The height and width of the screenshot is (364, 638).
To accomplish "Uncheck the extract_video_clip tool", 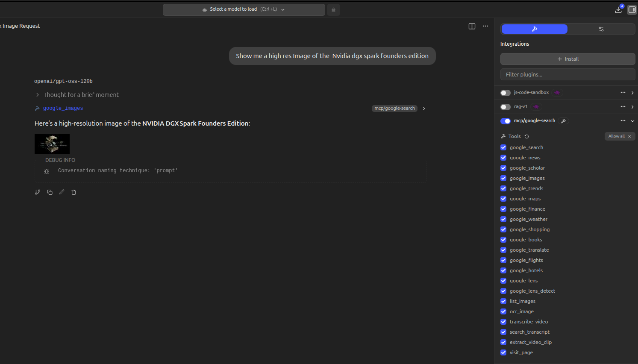I will 503,342.
